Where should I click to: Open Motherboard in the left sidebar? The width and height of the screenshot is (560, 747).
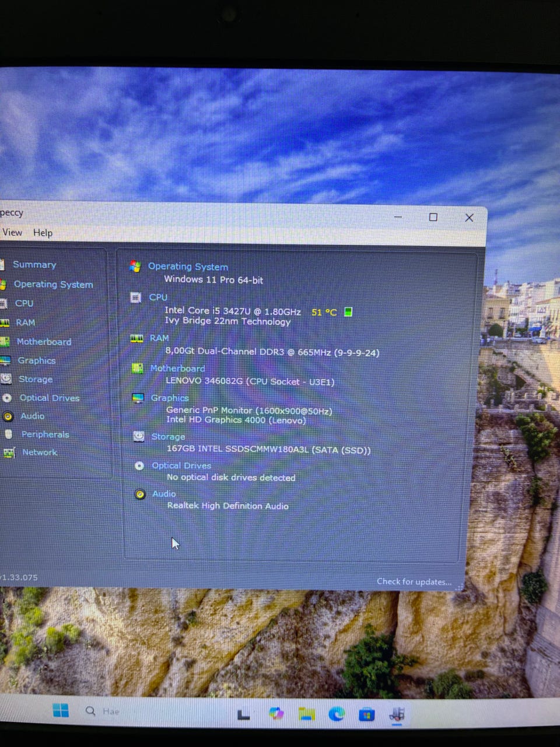coord(44,341)
